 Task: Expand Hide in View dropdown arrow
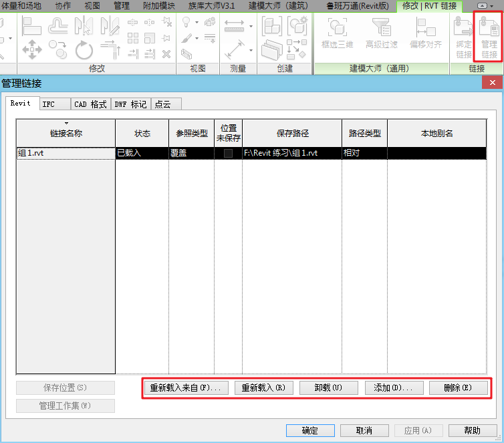tap(197, 23)
